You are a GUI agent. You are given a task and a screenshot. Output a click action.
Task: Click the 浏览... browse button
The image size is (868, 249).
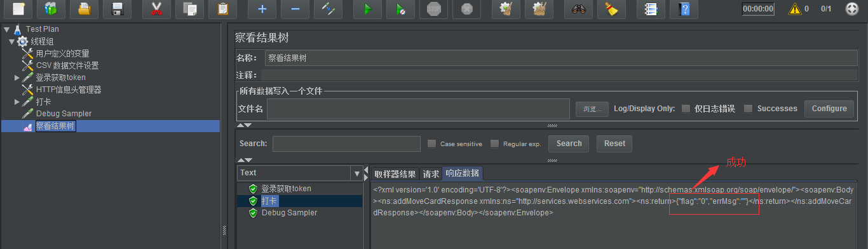[x=592, y=109]
